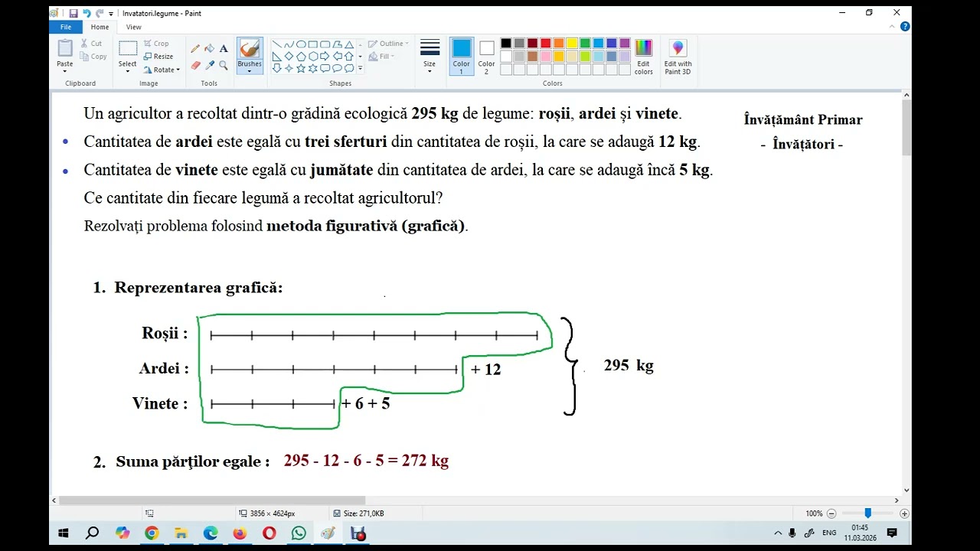
Task: Pick the Line shape
Action: click(x=276, y=44)
